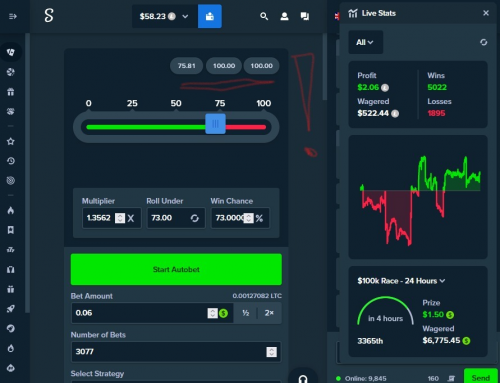Refresh Live Stats with the circular arrows

(x=483, y=42)
